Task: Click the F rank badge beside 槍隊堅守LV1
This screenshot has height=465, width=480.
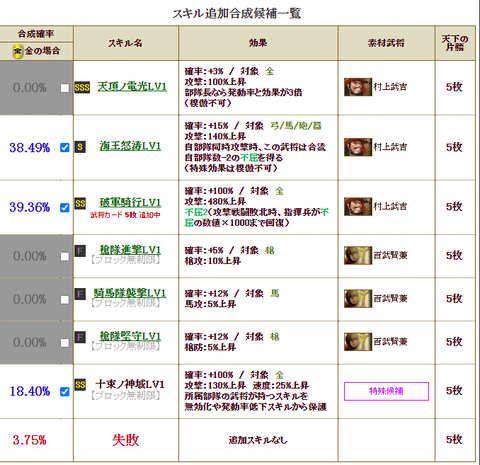Action: (80, 337)
